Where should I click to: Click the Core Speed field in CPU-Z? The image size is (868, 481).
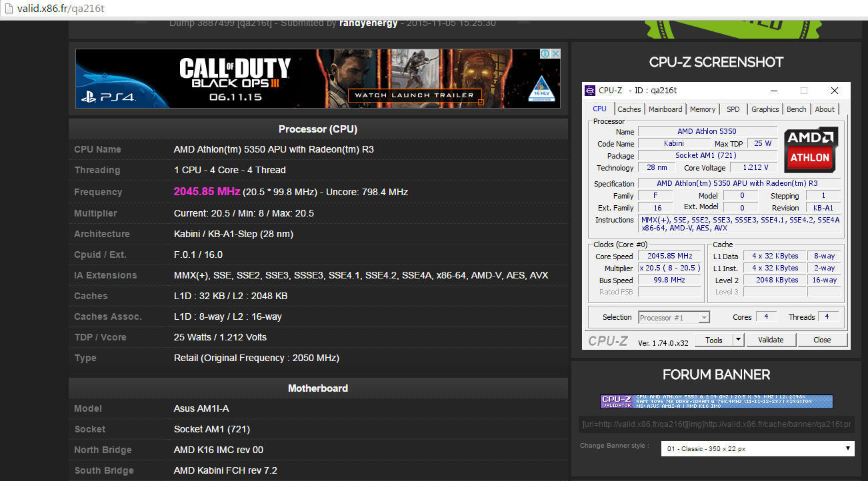coord(669,256)
